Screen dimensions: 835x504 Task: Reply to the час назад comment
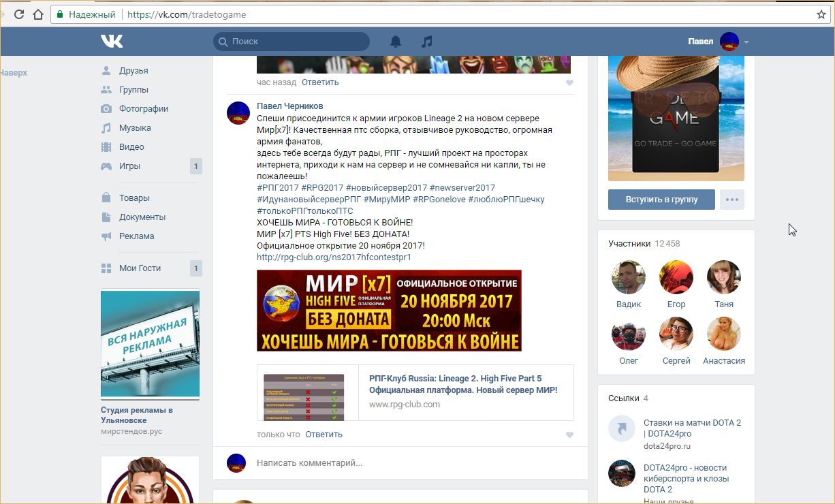[320, 82]
